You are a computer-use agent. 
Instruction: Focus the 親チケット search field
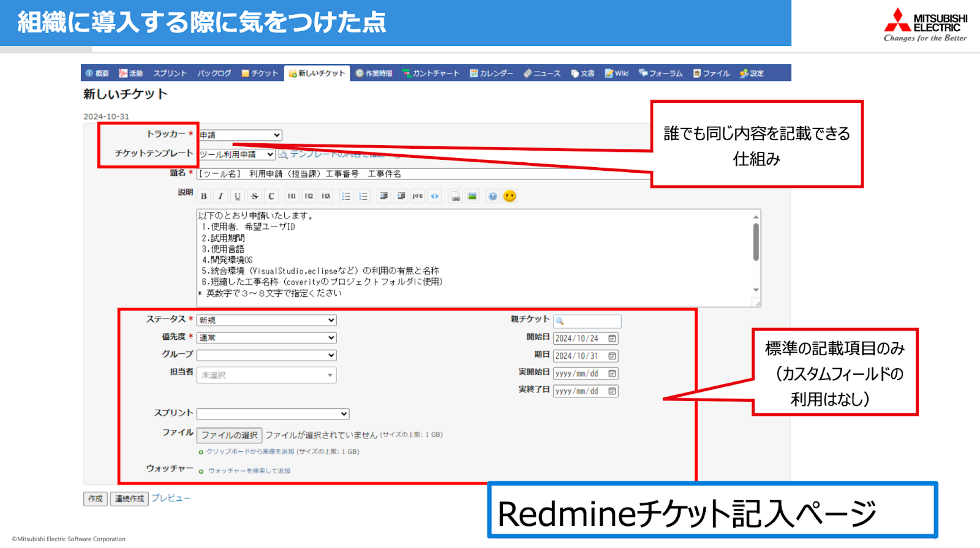[587, 321]
